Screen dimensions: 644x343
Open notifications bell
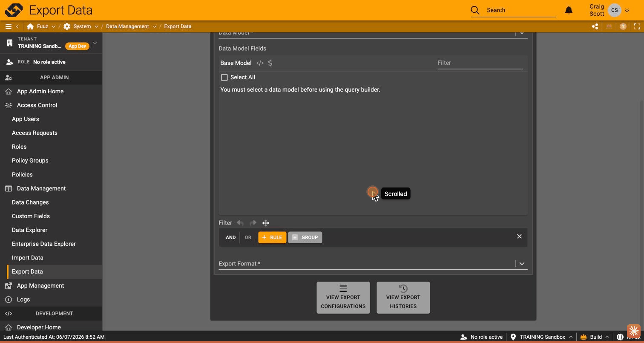coord(569,10)
